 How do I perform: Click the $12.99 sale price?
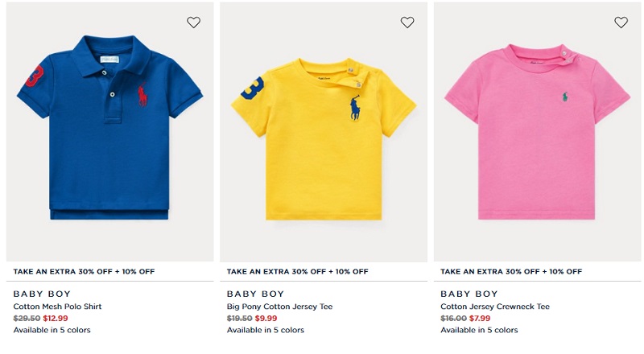click(56, 319)
